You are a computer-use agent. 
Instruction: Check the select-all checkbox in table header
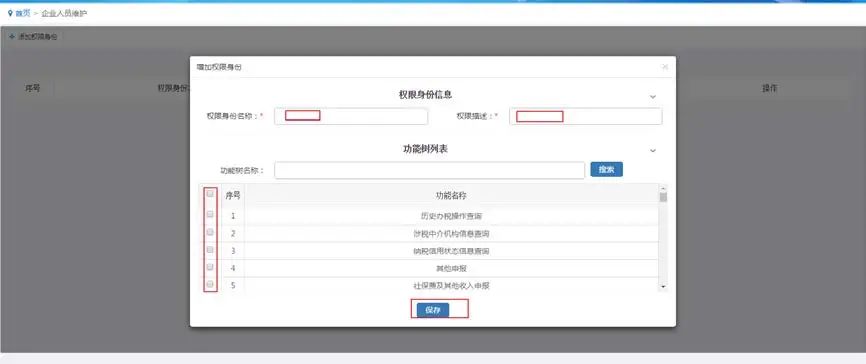210,194
